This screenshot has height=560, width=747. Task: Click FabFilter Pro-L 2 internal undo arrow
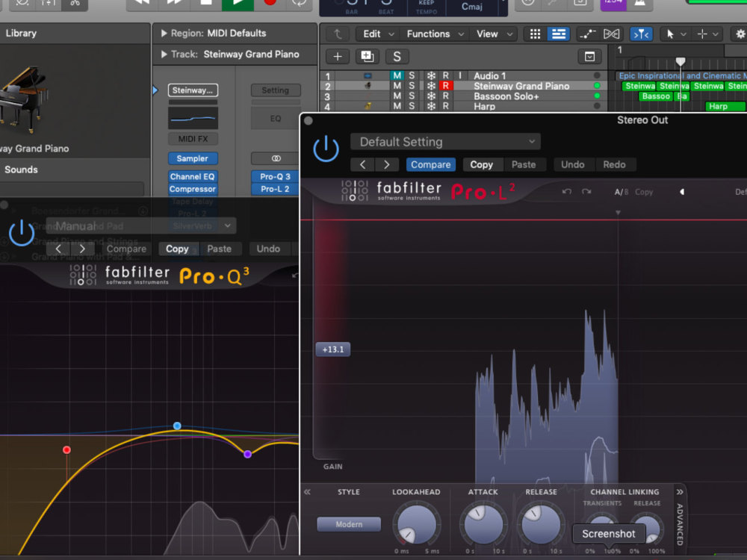(x=566, y=191)
